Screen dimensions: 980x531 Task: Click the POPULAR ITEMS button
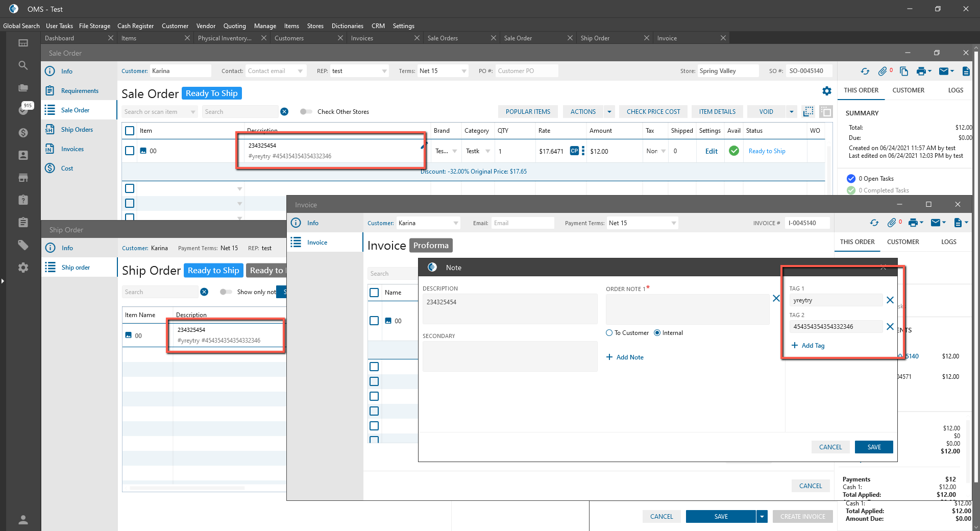point(528,112)
